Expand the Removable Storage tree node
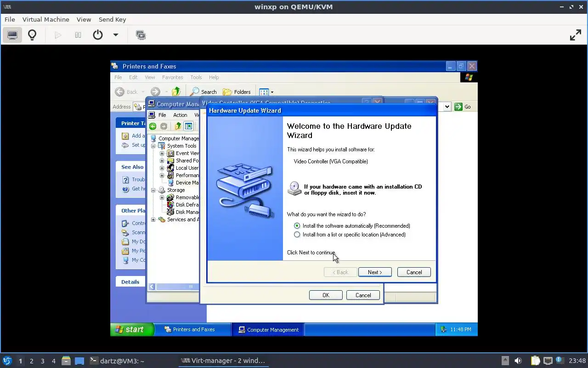Image resolution: width=588 pixels, height=368 pixels. click(x=162, y=197)
